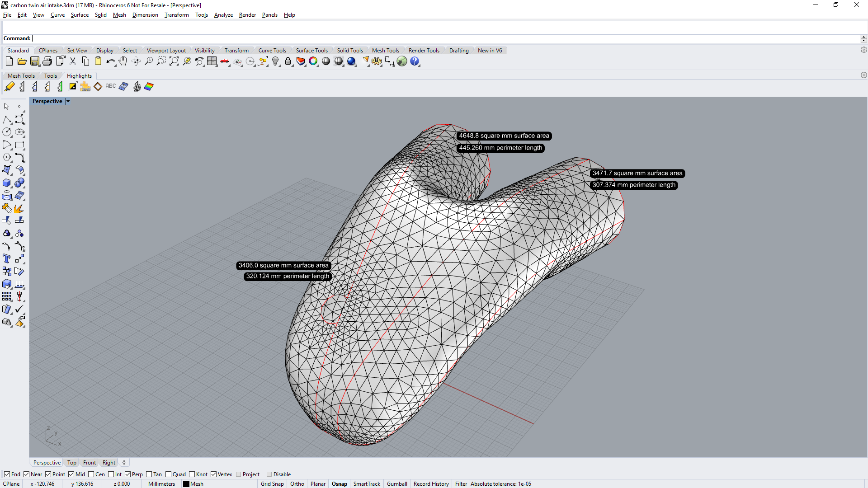Select the Circle tool in left sidebar
Screen dimensions: 868x488
[x=7, y=132]
